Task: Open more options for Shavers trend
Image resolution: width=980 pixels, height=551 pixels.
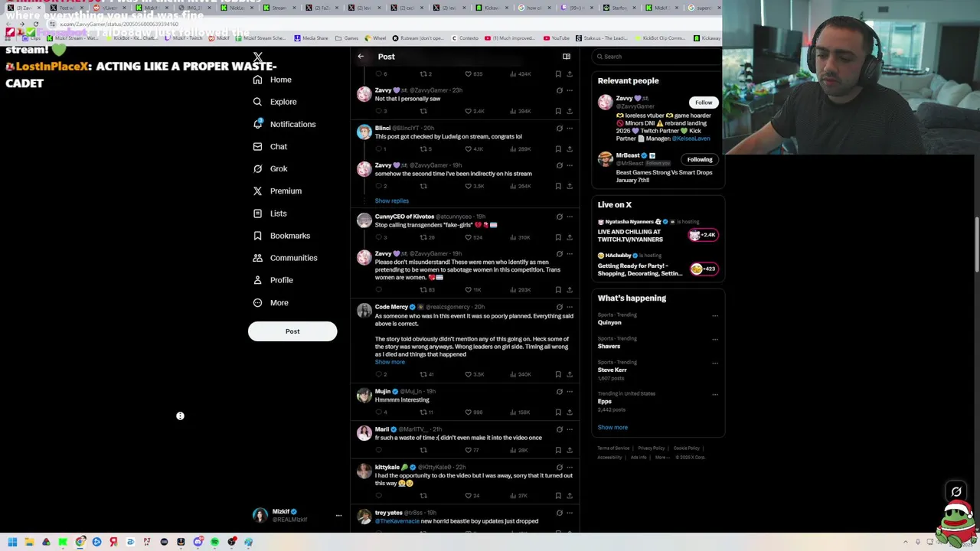Action: pyautogui.click(x=715, y=339)
